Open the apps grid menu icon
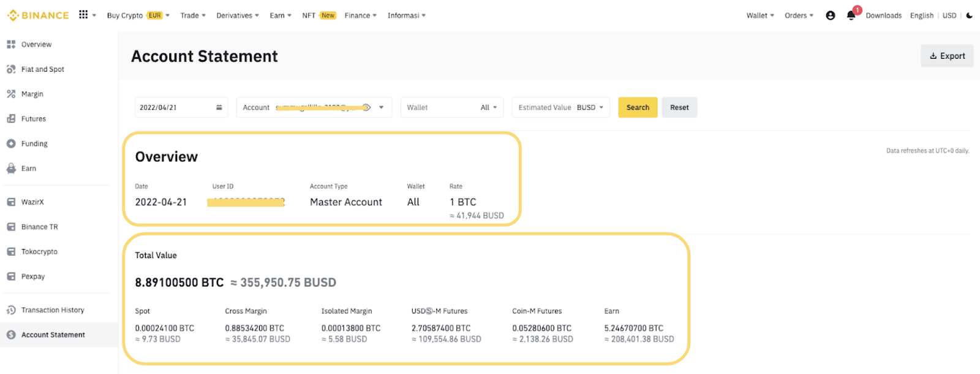The height and width of the screenshot is (374, 980). click(x=83, y=15)
